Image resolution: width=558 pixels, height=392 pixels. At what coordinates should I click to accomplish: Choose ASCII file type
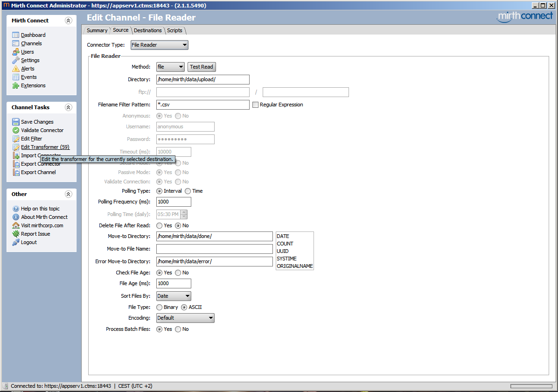click(184, 307)
